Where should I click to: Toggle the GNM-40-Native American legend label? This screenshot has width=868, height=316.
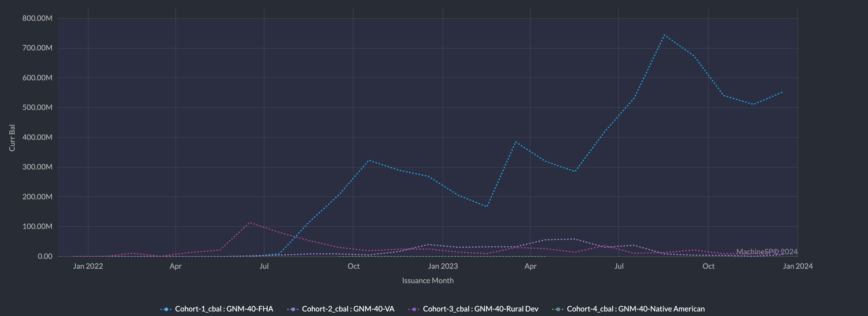tap(636, 309)
